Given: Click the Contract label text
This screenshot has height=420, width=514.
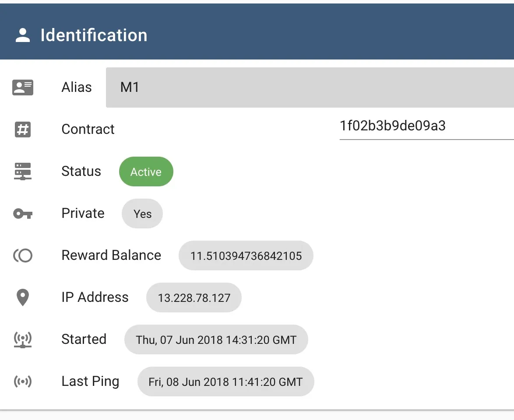Looking at the screenshot, I should pos(88,129).
